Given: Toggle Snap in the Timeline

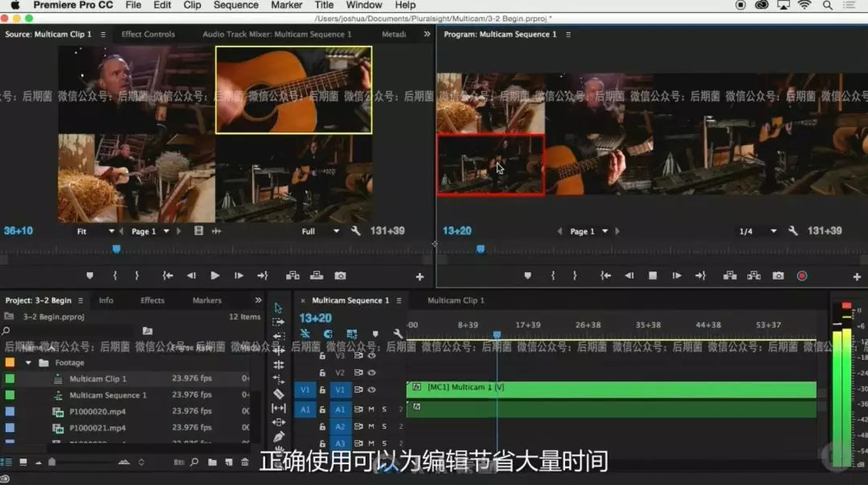Looking at the screenshot, I should [328, 333].
